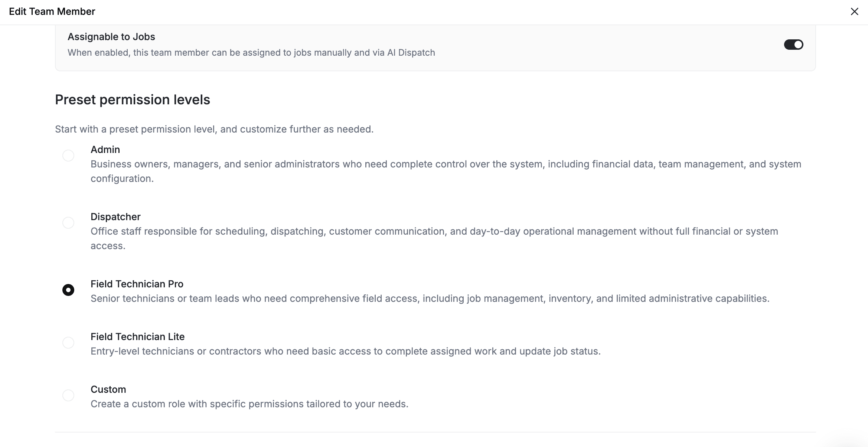Pick the Field Technician Lite radio button

coord(68,343)
